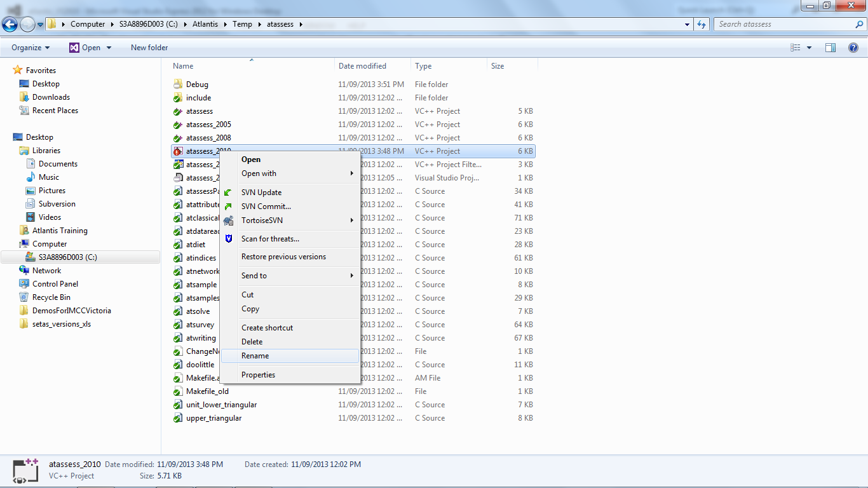868x488 pixels.
Task: Toggle the preview pane icon
Action: click(831, 48)
